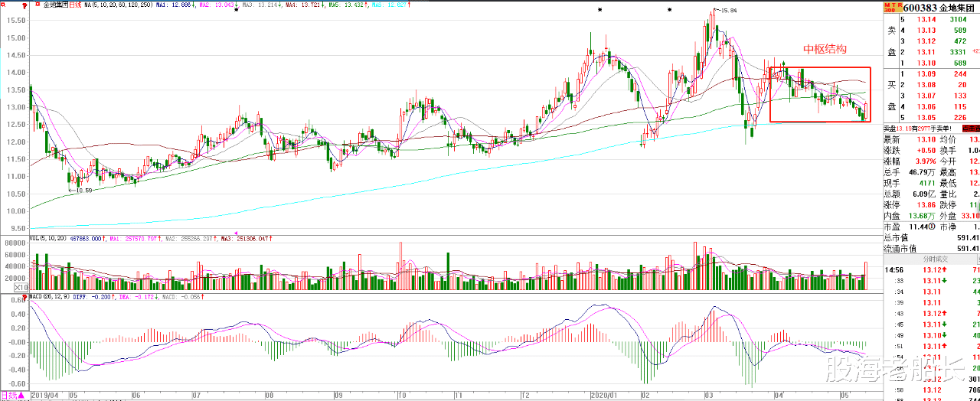
Task: Open the red question mark icon of MACD pane
Action: click(x=25, y=296)
